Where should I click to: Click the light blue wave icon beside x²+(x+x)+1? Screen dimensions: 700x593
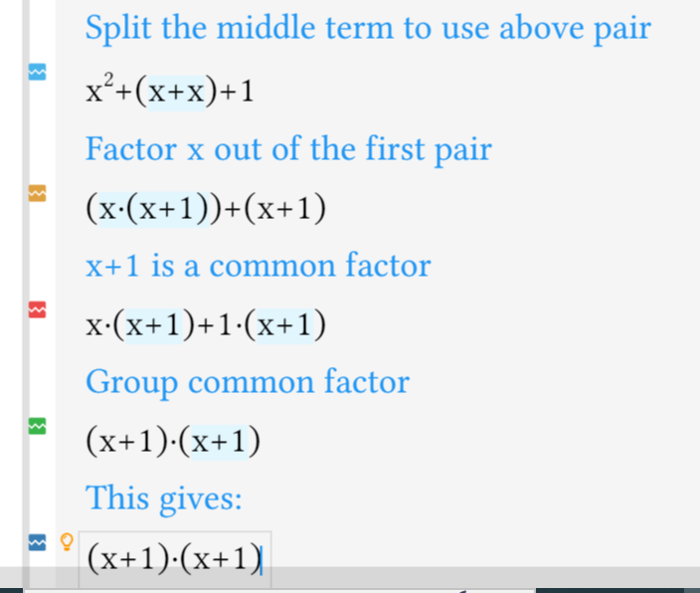[37, 72]
